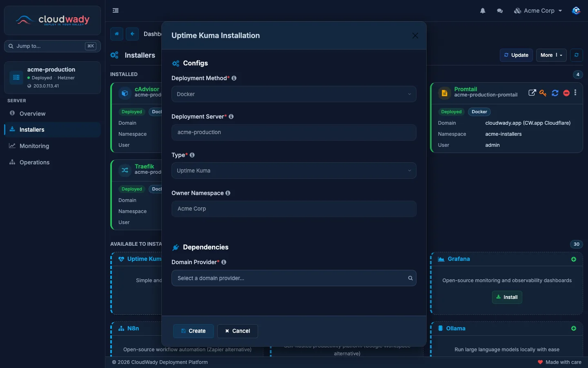
Task: Click the Promtail red remove icon
Action: (x=566, y=93)
